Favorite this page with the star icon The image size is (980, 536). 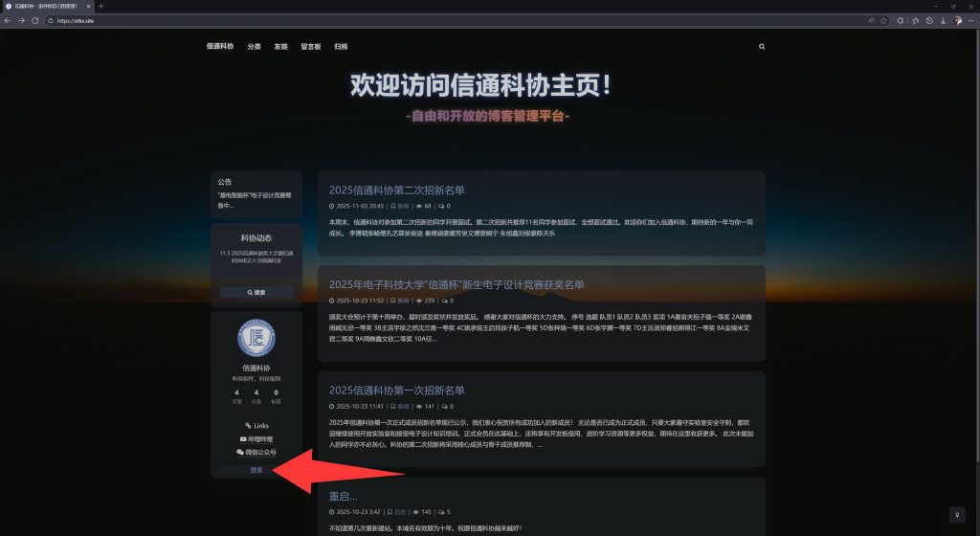pos(883,20)
